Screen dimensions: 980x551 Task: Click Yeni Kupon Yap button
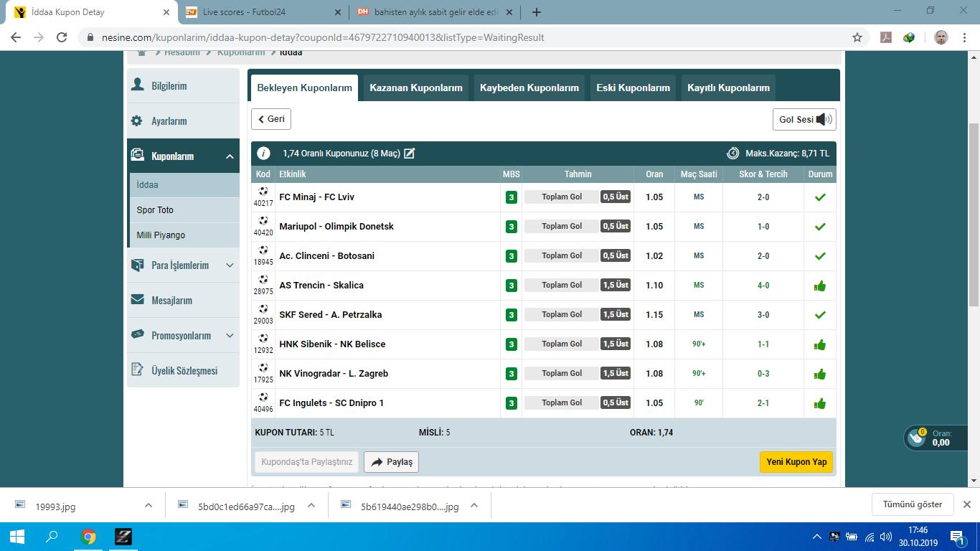796,462
